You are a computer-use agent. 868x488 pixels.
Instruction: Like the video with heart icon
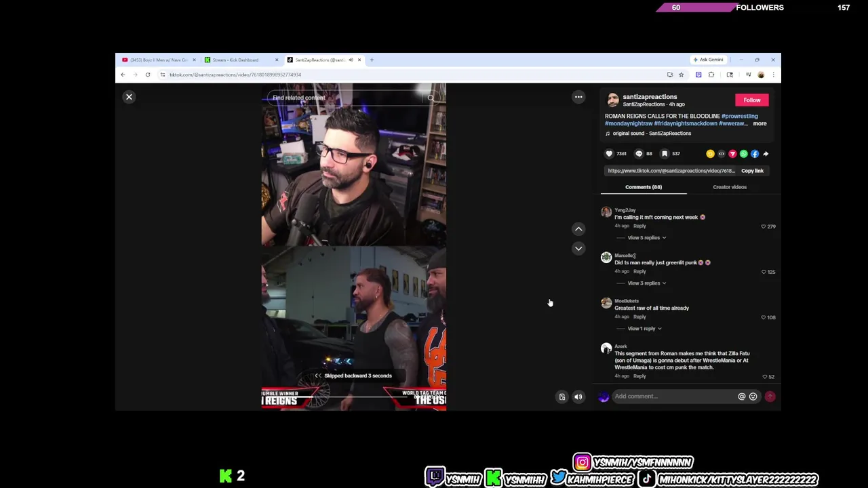click(609, 154)
